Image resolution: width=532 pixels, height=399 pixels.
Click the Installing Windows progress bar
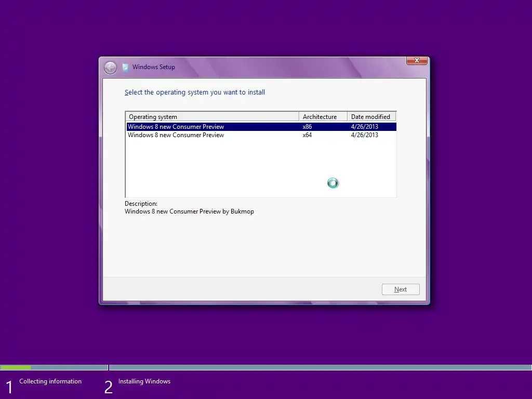(320, 367)
